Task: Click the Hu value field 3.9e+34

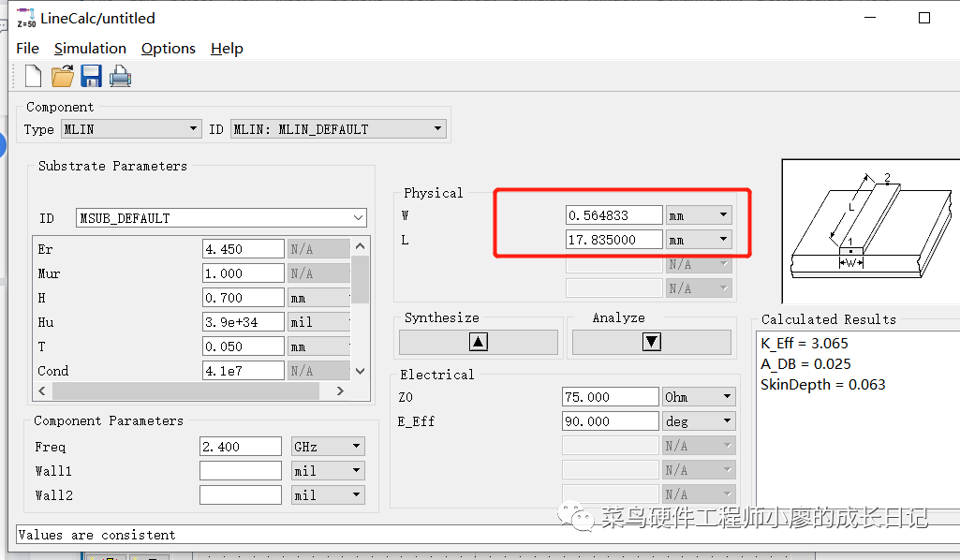Action: click(x=244, y=322)
